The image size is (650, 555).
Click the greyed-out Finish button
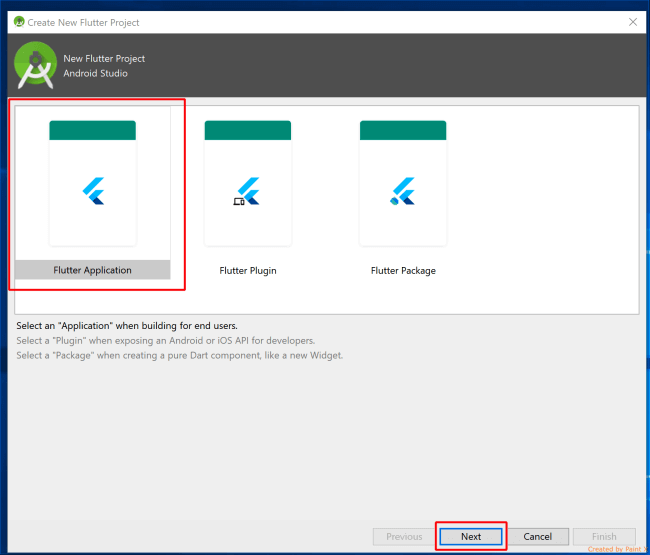tap(604, 536)
